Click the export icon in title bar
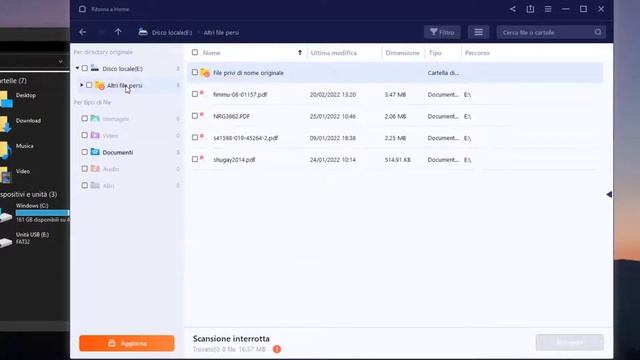 530,9
